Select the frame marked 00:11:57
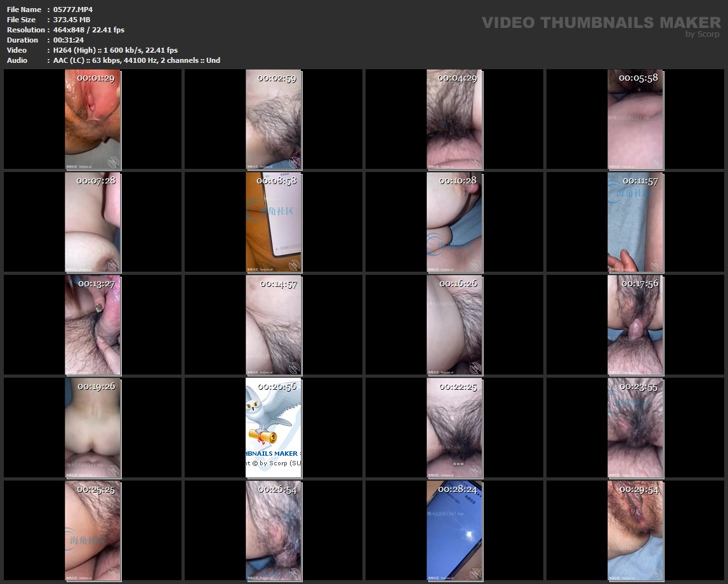The width and height of the screenshot is (728, 584). [635, 222]
